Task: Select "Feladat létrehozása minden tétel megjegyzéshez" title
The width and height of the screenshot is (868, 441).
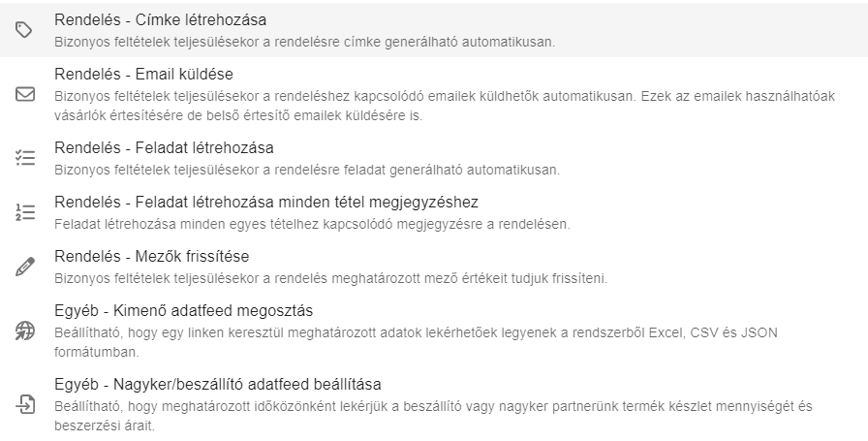Action: tap(267, 203)
